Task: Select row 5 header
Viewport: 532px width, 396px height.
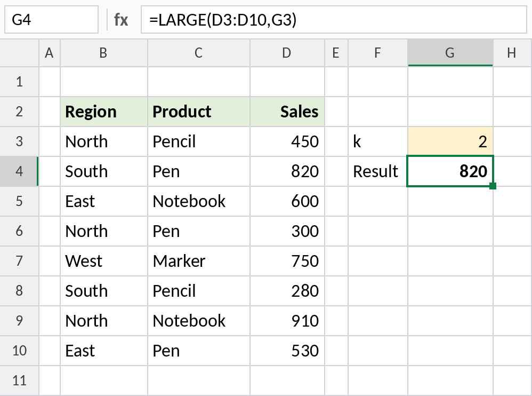Action: pos(19,201)
